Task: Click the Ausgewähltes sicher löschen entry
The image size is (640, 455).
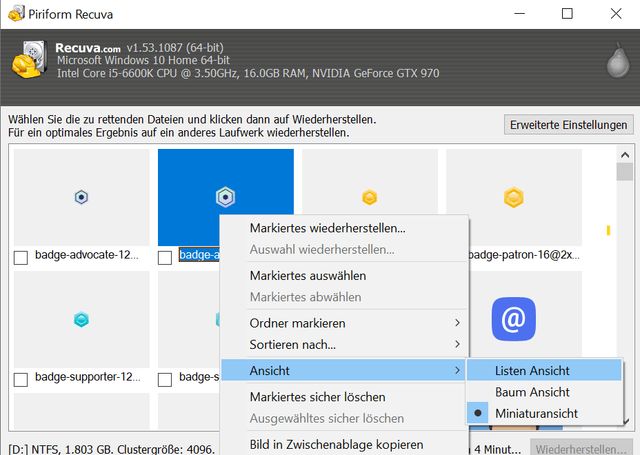Action: point(343,419)
